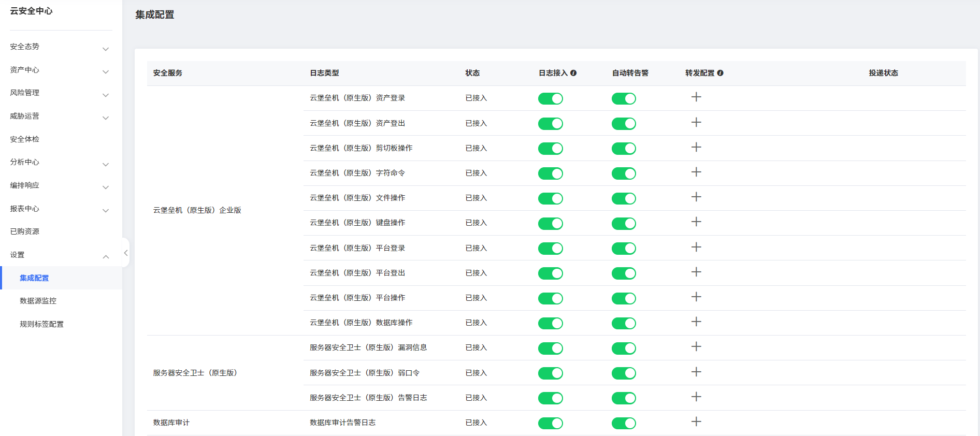980x436 pixels.
Task: Add forwarding config for 资产登出 row
Action: [x=696, y=122]
